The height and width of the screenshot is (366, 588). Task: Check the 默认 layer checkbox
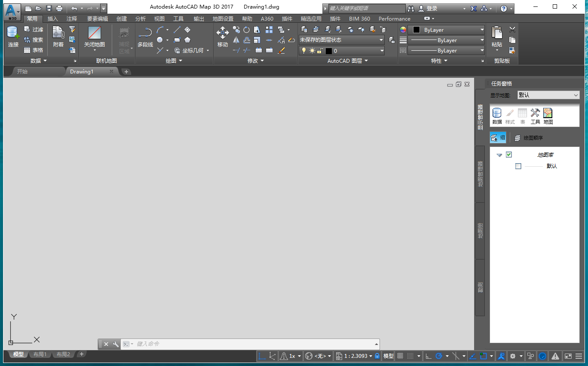[x=518, y=166]
